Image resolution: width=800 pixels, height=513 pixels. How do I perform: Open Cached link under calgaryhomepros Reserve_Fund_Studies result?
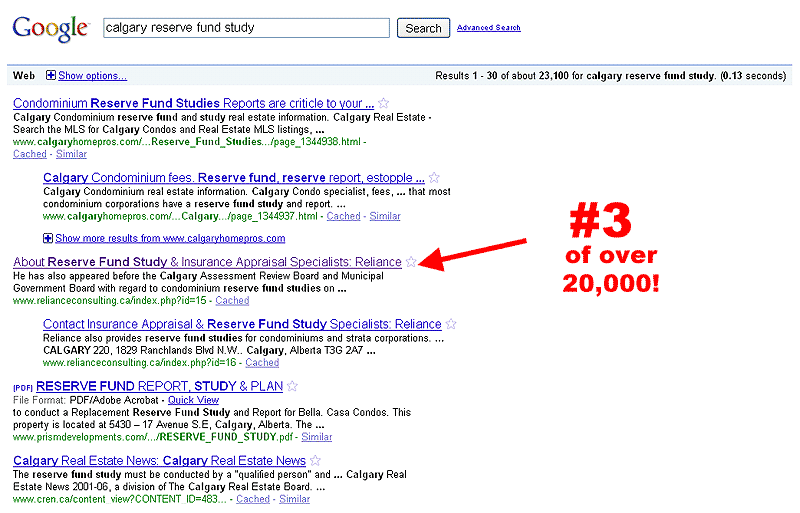pyautogui.click(x=30, y=154)
